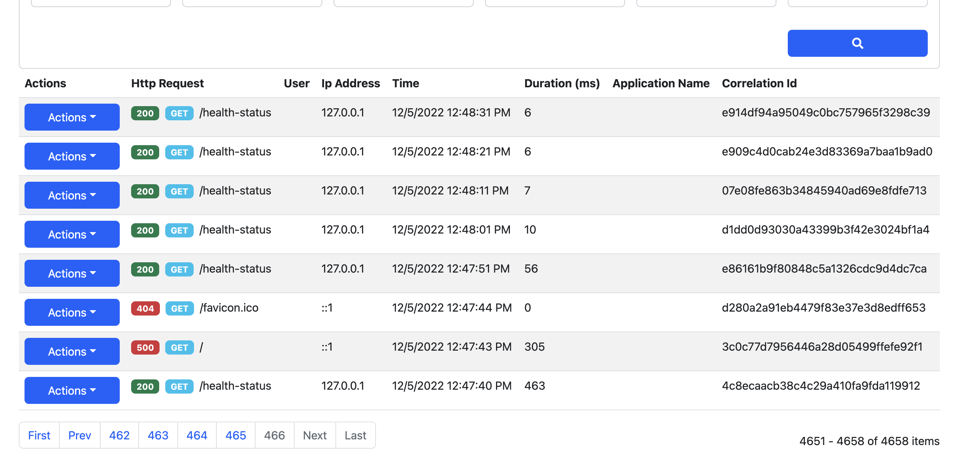Screen dimensions: 980x455
Task: Go to the Prev page
Action: point(80,435)
